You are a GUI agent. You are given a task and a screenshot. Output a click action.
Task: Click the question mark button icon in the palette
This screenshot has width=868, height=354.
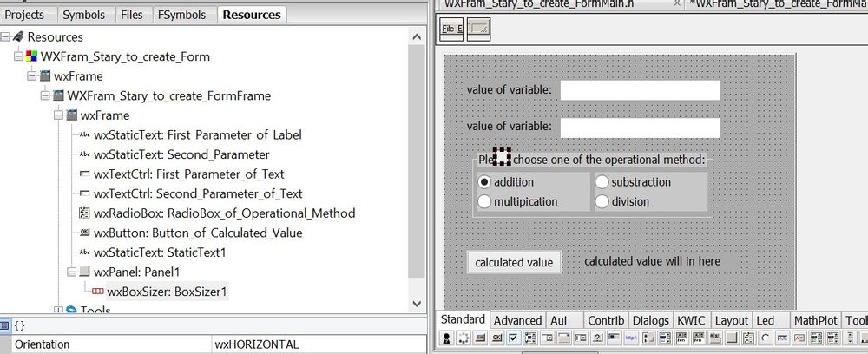pos(597,338)
